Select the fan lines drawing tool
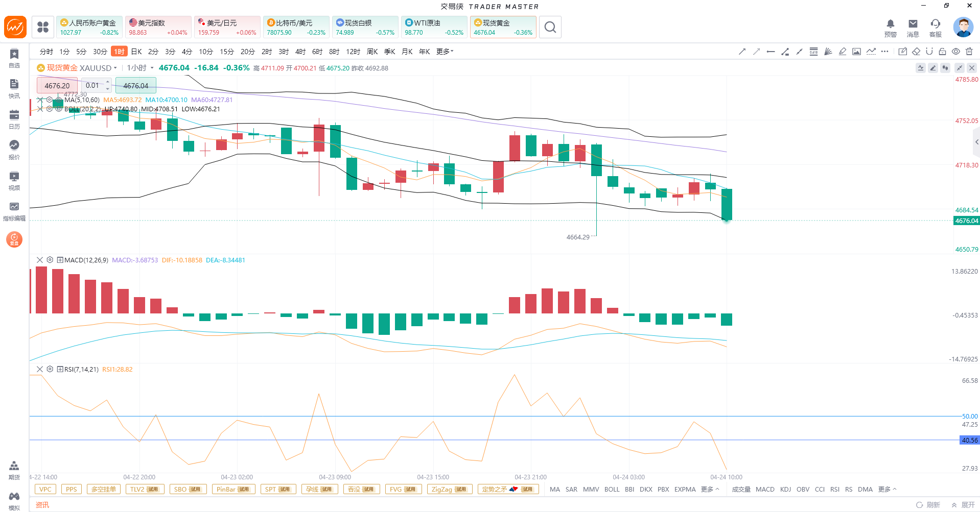This screenshot has width=980, height=512. click(x=828, y=52)
